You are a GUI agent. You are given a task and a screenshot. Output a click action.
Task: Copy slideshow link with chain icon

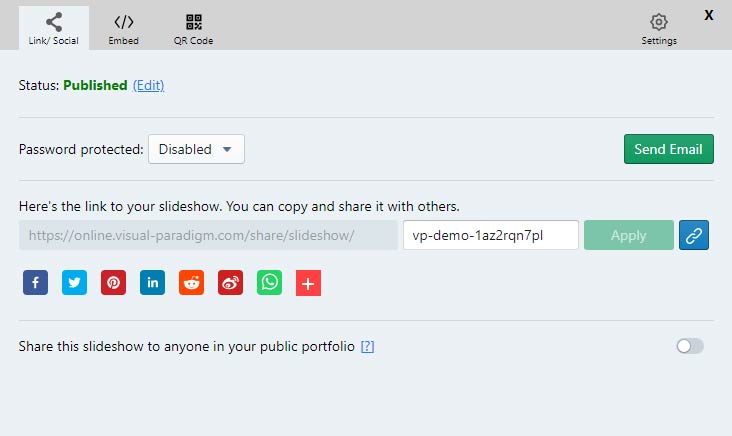click(x=694, y=235)
